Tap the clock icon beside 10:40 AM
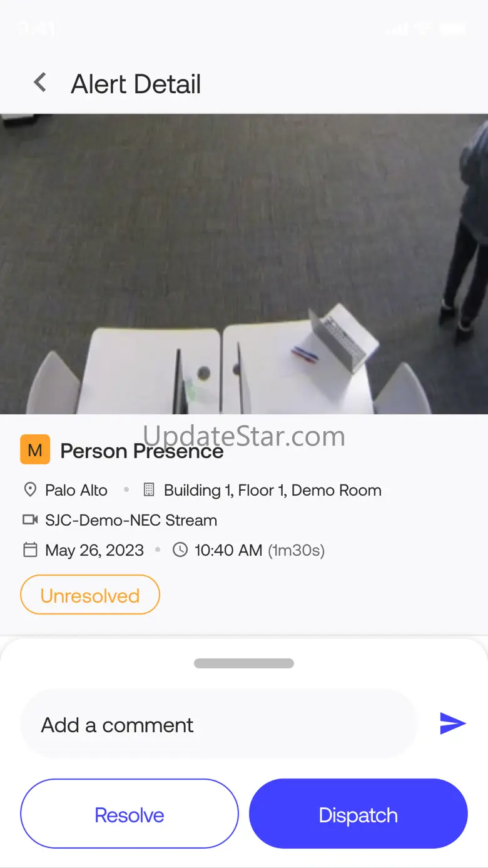Screen dimensions: 488x868 pos(180,549)
